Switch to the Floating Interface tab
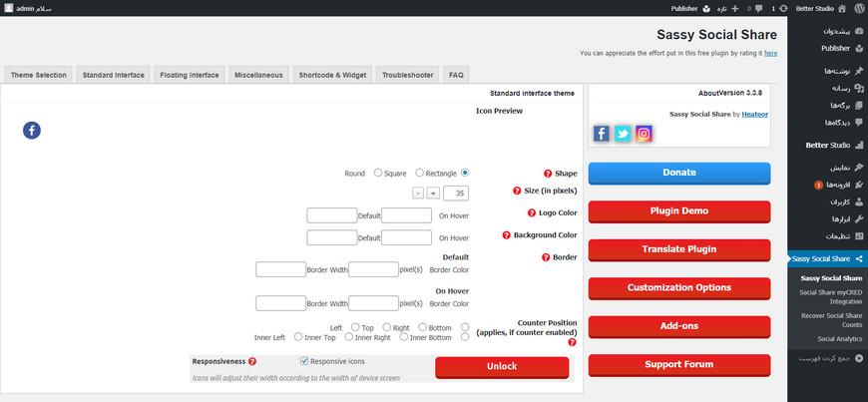868x402 pixels. [x=190, y=75]
